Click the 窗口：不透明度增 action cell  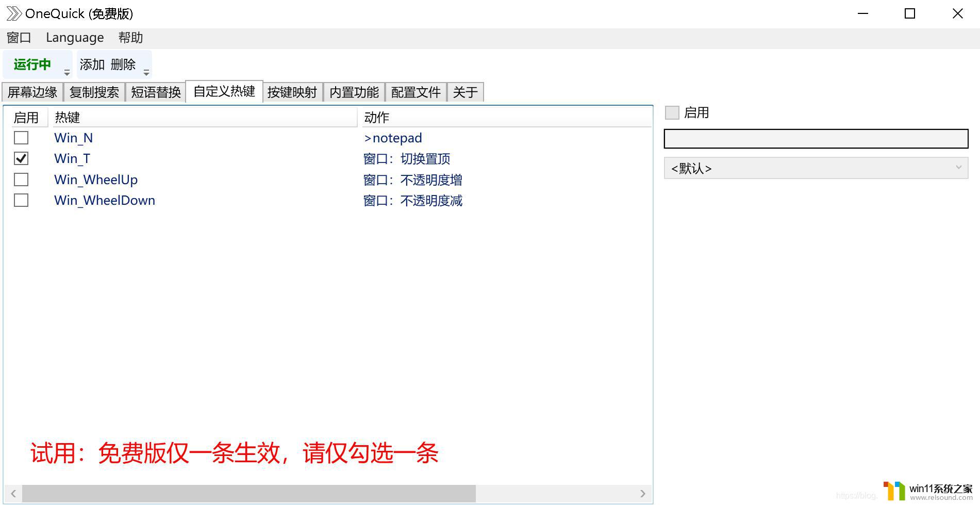click(413, 180)
